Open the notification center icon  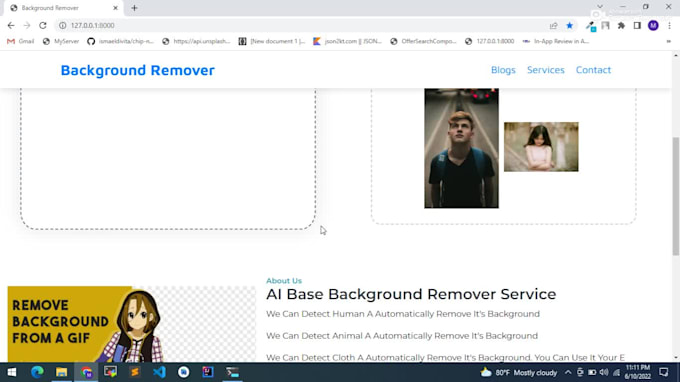[x=664, y=372]
